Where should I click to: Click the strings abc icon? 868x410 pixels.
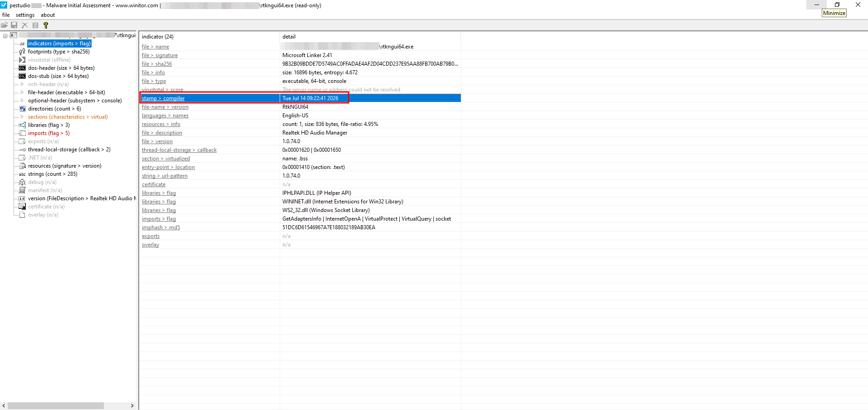coord(22,174)
